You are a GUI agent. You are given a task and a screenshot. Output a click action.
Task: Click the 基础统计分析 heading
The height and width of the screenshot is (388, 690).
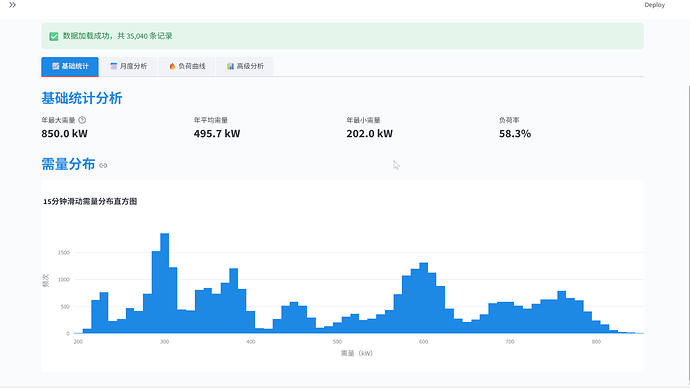(82, 98)
